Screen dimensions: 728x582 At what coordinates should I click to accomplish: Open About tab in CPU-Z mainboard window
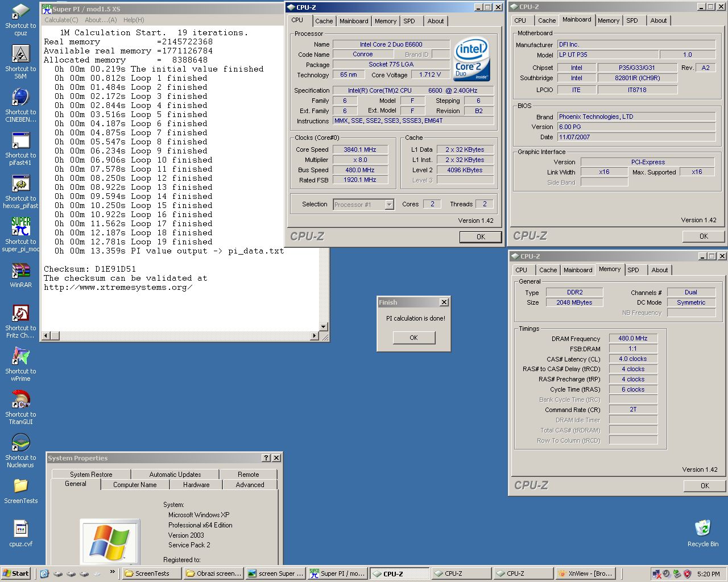click(659, 20)
